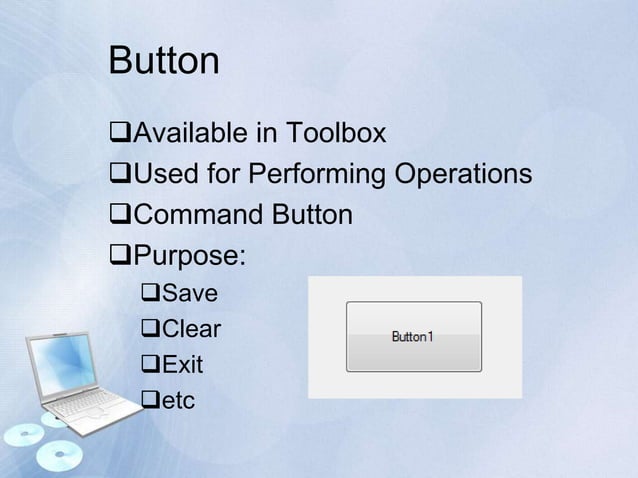Click the laptop clipart image
Image resolution: width=638 pixels, height=478 pixels.
coord(83,384)
